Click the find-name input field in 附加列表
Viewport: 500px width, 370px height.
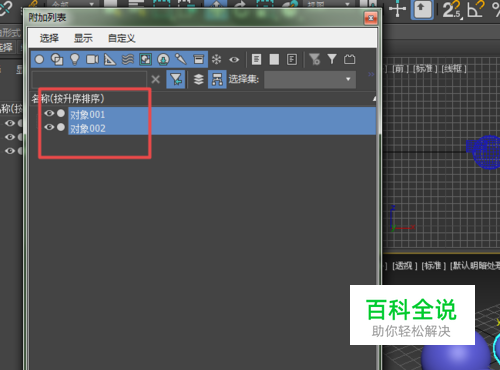[x=89, y=79]
